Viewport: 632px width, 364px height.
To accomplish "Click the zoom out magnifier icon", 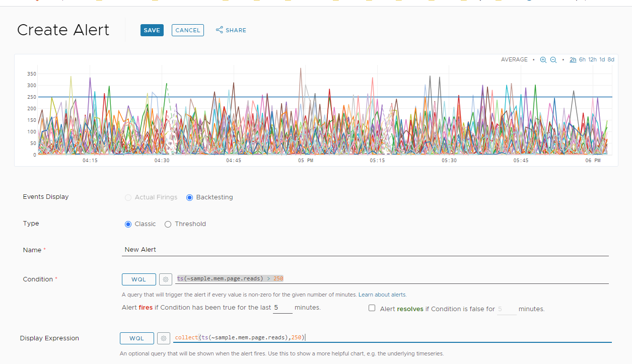I will [553, 60].
